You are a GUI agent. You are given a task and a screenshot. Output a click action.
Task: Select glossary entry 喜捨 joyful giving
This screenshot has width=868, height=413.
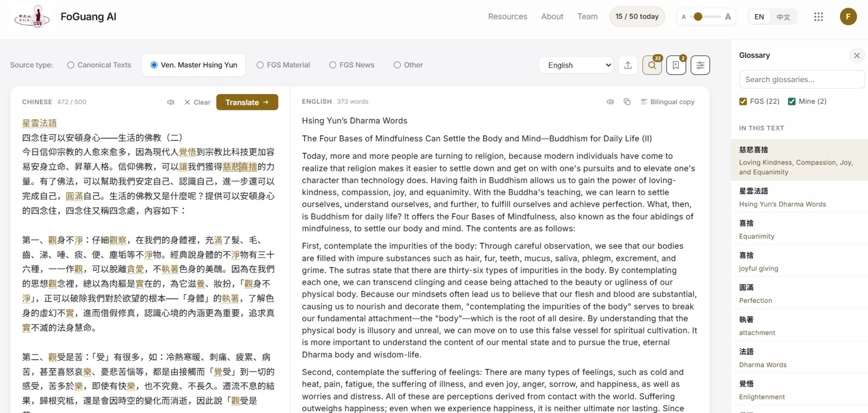click(x=799, y=261)
